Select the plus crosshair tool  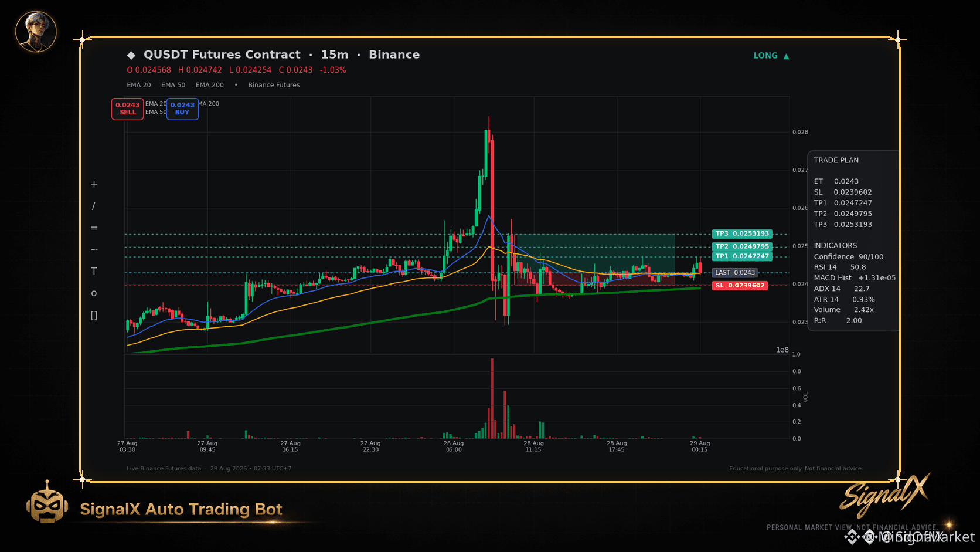[94, 184]
